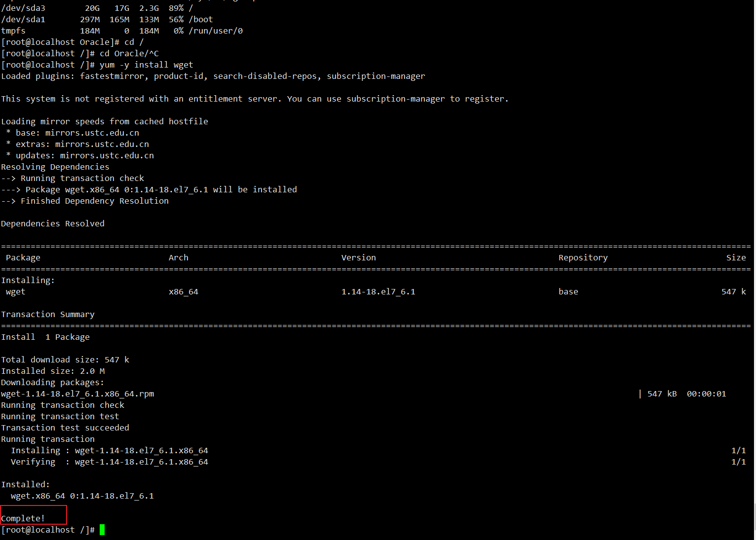The height and width of the screenshot is (540, 756).
Task: Click the 'Package wget.x86_64 0:1.14-18.el7_6.1 will be installed' line
Action: tap(149, 189)
